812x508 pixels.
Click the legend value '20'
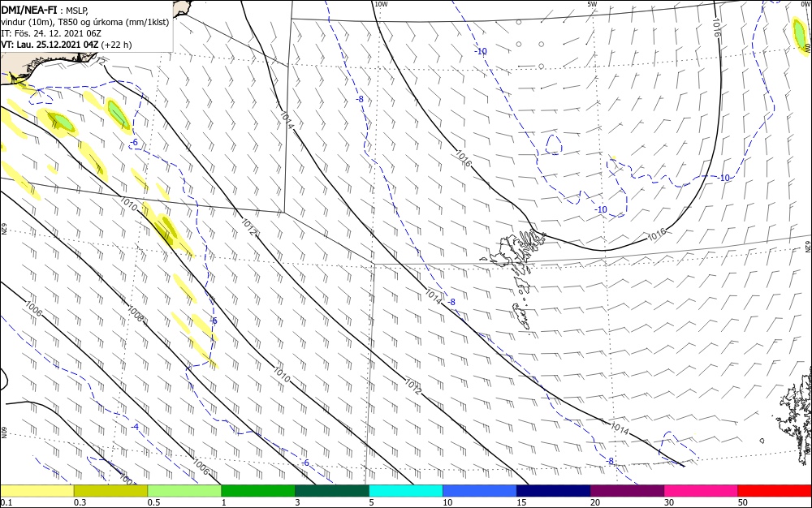595,502
